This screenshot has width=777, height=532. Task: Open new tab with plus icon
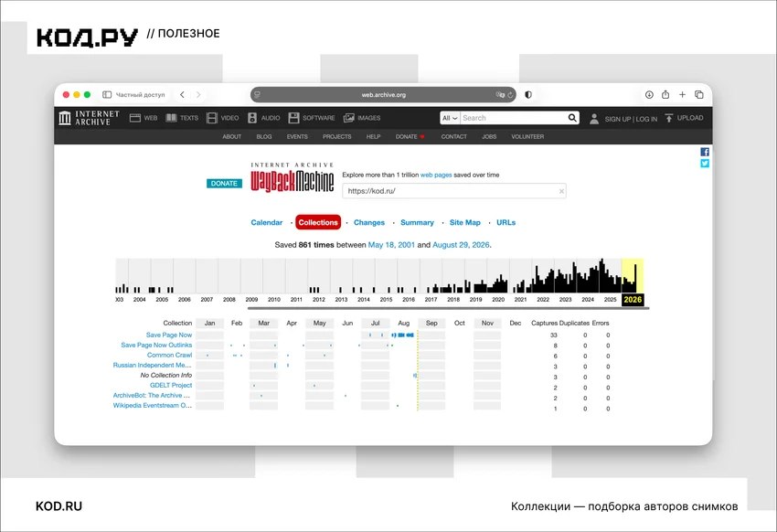(682, 95)
